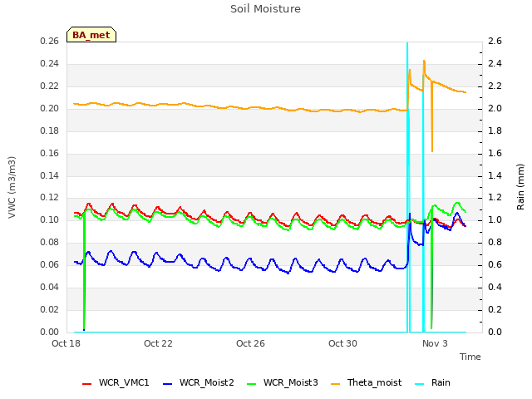This screenshot has height=399, width=532.
Task: Click the 0.00 left axis value
Action: click(x=49, y=332)
